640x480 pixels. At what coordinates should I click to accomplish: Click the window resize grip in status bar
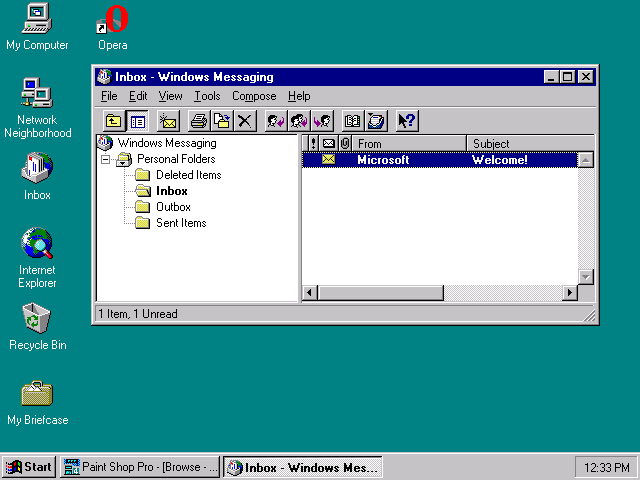click(589, 315)
